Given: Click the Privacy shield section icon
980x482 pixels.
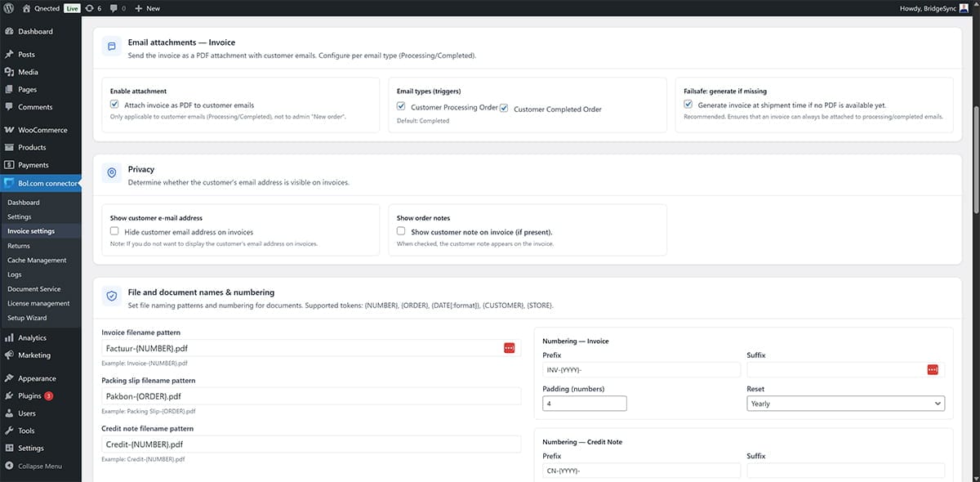Looking at the screenshot, I should click(x=112, y=173).
